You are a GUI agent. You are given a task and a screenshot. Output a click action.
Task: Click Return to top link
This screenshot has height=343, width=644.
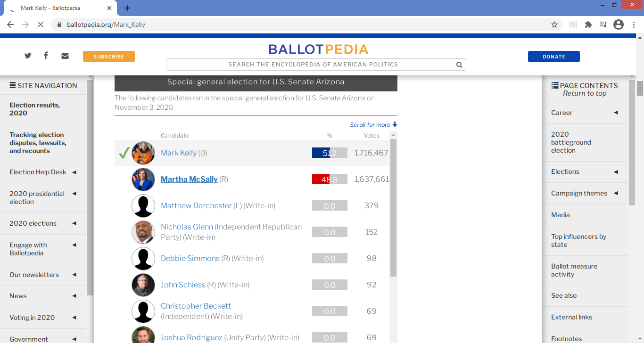point(585,93)
